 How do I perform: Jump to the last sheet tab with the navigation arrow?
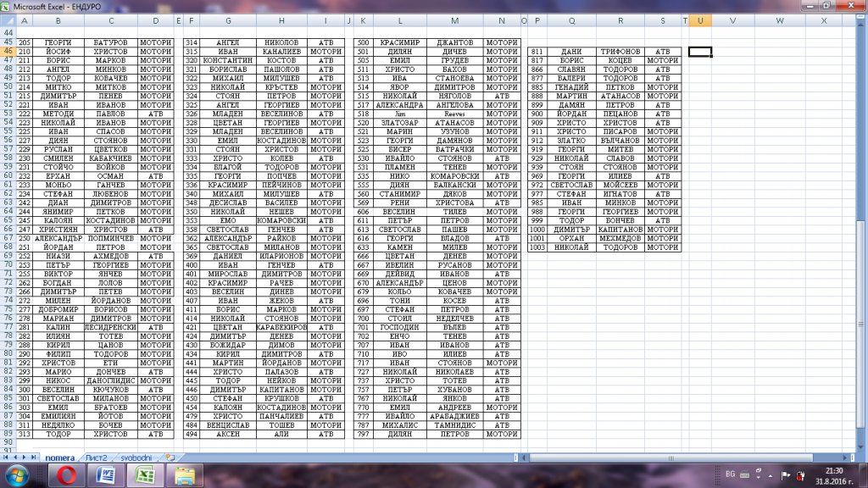click(33, 457)
